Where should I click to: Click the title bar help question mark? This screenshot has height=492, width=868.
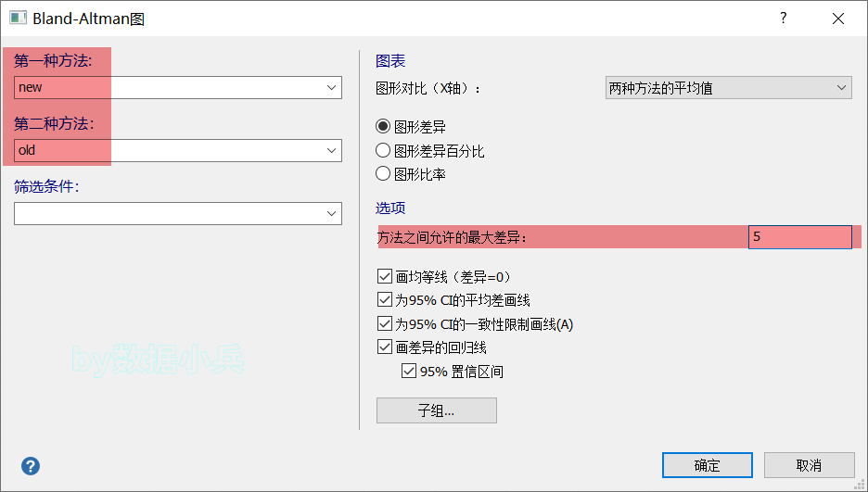[784, 18]
